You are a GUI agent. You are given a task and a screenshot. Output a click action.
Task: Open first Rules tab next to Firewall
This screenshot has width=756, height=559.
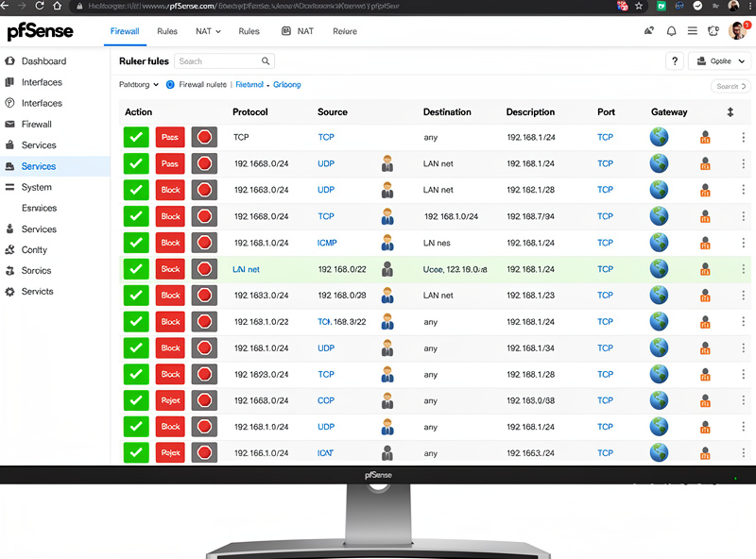pyautogui.click(x=167, y=31)
